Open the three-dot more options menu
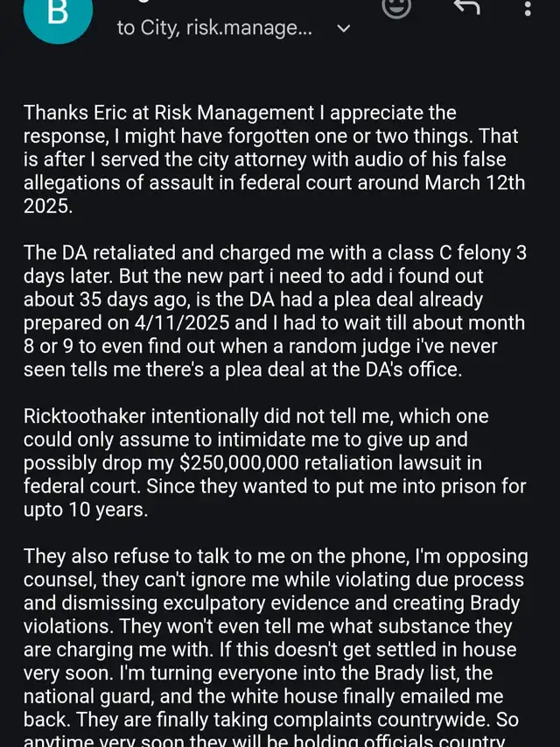The image size is (560, 747). coord(528,9)
